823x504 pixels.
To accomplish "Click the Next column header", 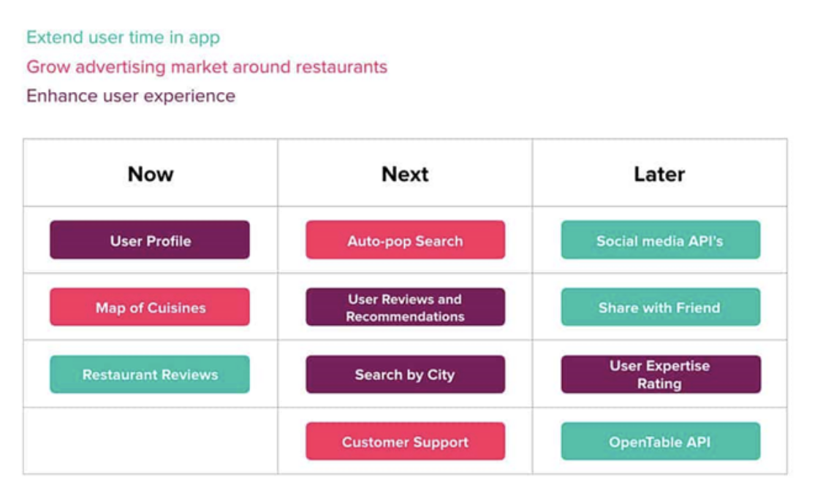I will (x=405, y=174).
